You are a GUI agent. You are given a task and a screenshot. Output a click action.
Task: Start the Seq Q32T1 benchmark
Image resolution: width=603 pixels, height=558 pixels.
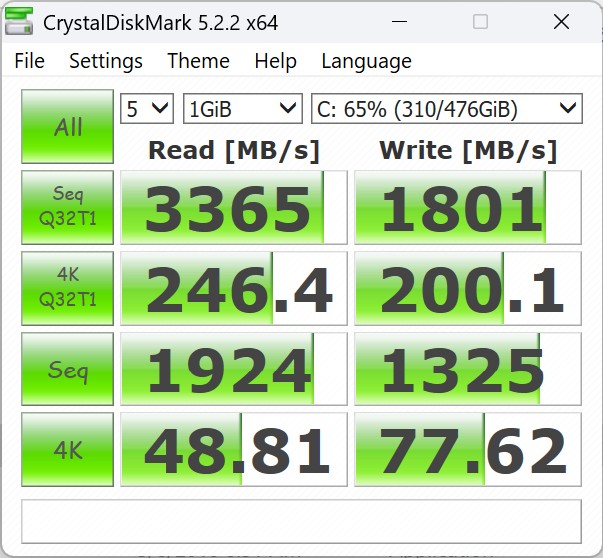click(68, 208)
